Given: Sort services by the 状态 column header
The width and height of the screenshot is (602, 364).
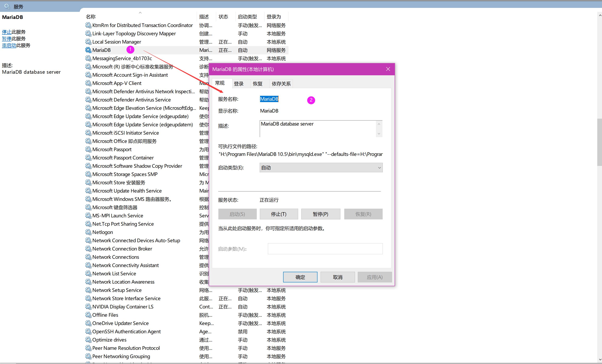Looking at the screenshot, I should (x=225, y=17).
